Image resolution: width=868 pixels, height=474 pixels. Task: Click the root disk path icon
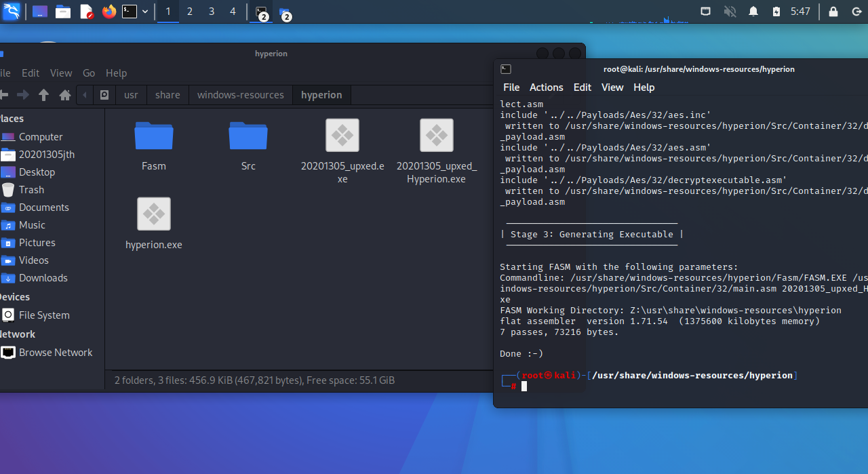click(x=104, y=95)
